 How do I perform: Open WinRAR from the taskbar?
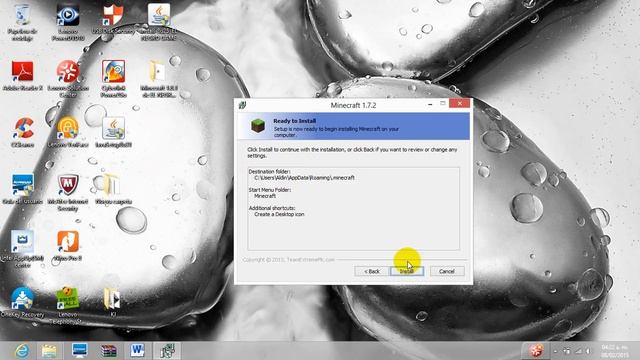(109, 351)
